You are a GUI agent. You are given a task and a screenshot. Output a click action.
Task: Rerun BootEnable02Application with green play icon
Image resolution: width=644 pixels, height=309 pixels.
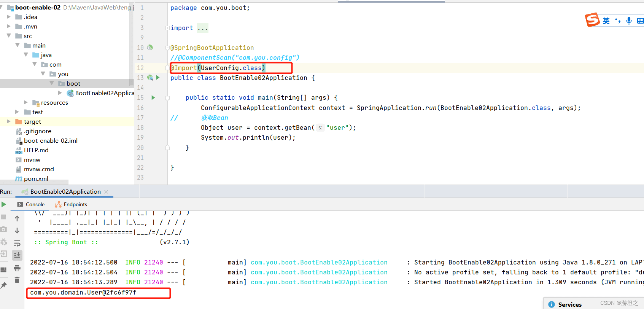pos(4,204)
